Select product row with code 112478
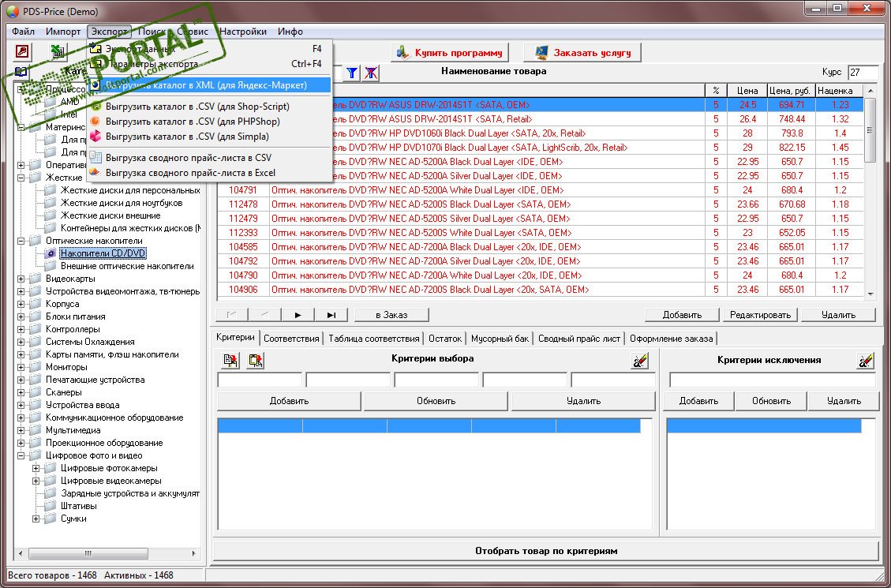 (x=540, y=204)
